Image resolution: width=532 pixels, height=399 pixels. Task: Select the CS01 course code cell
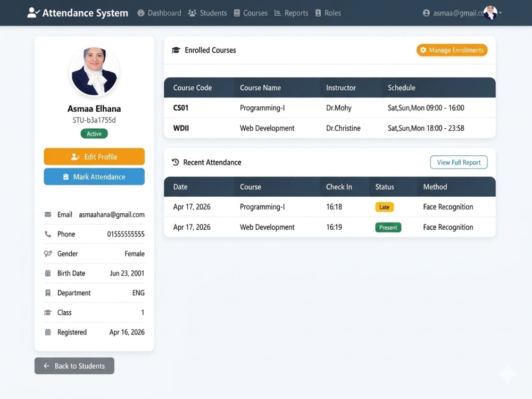click(180, 108)
